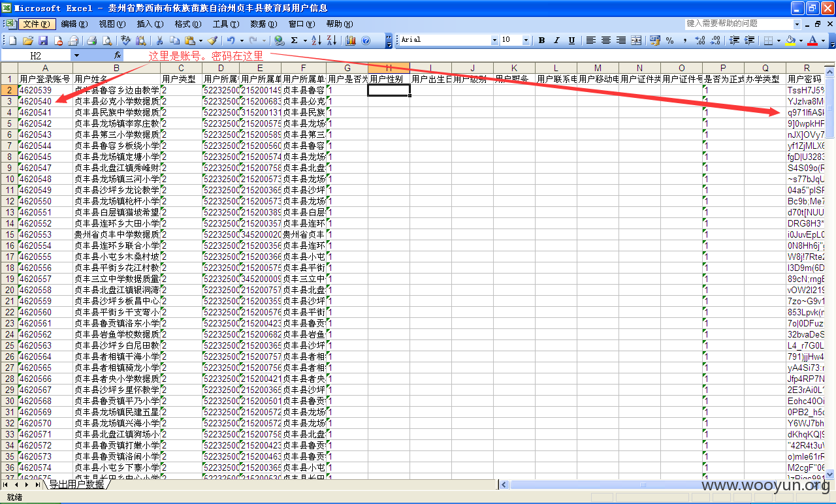Open the Fill Color palette arrow
The height and width of the screenshot is (504, 836).
(x=801, y=40)
